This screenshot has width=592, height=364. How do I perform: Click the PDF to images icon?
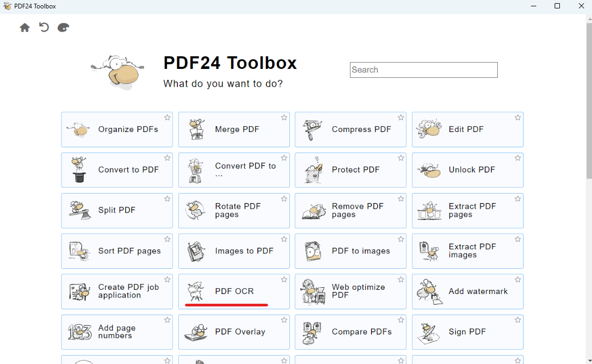click(x=313, y=251)
